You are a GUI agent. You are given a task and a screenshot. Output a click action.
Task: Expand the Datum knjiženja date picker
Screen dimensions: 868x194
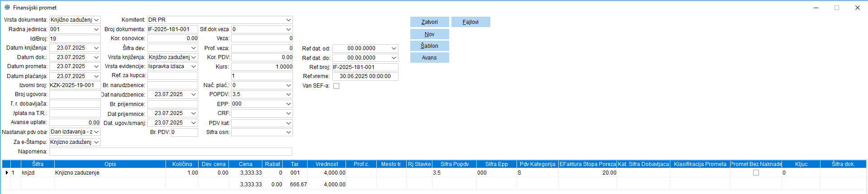coord(96,48)
